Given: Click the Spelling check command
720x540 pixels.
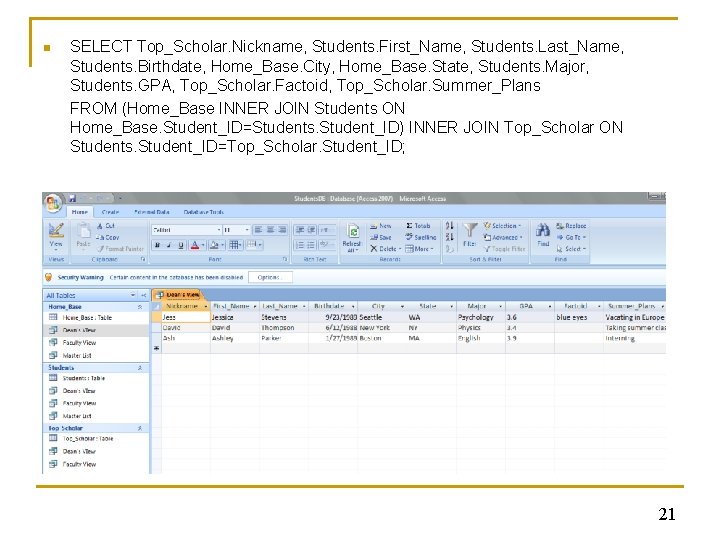Looking at the screenshot, I should coord(421,237).
